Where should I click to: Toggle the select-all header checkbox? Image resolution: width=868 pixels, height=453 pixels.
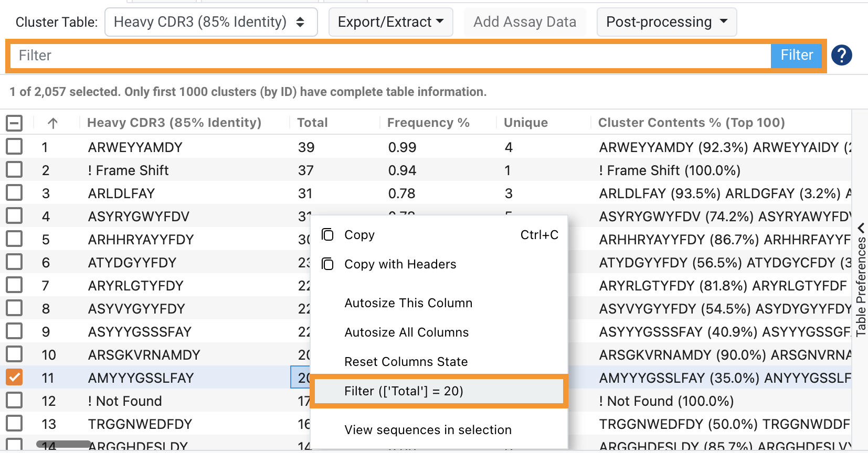(14, 123)
